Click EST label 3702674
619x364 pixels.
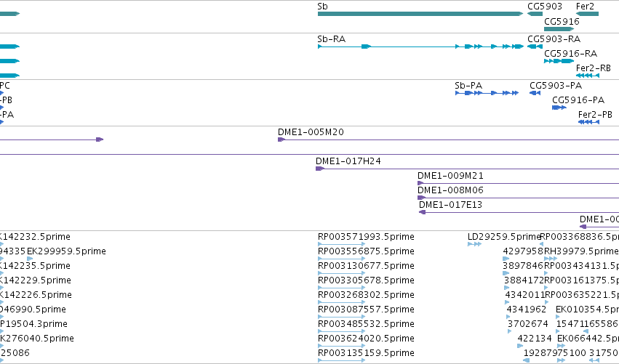click(x=528, y=324)
